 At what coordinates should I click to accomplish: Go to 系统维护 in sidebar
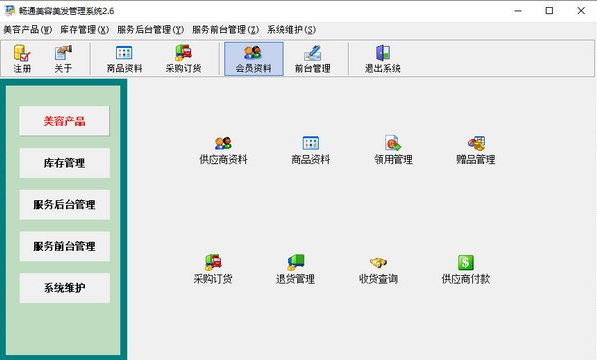tap(64, 288)
